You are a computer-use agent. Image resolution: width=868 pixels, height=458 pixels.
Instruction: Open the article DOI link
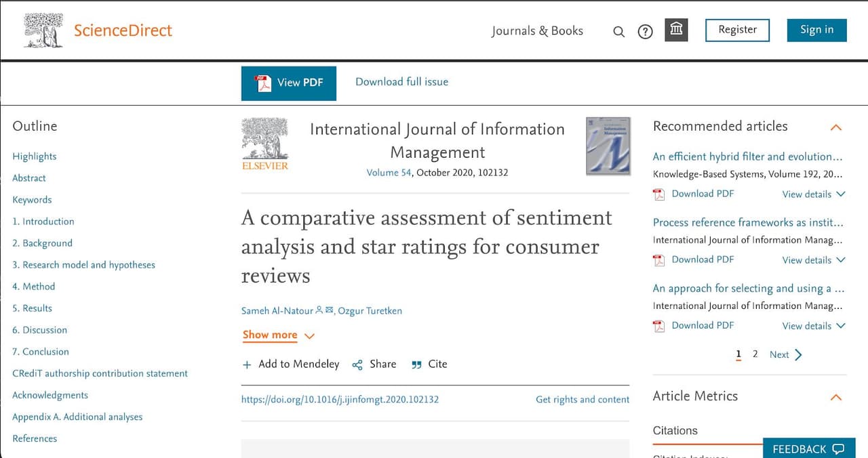[340, 400]
